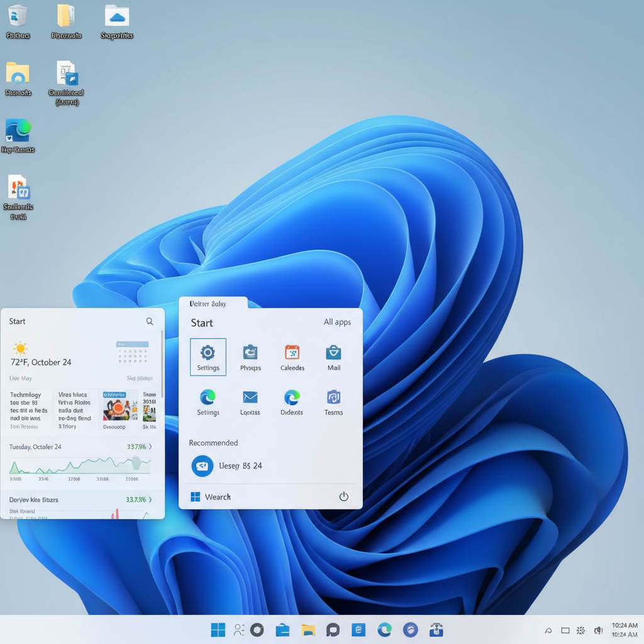Click the network icon in system tray
The width and height of the screenshot is (644, 644).
(580, 630)
